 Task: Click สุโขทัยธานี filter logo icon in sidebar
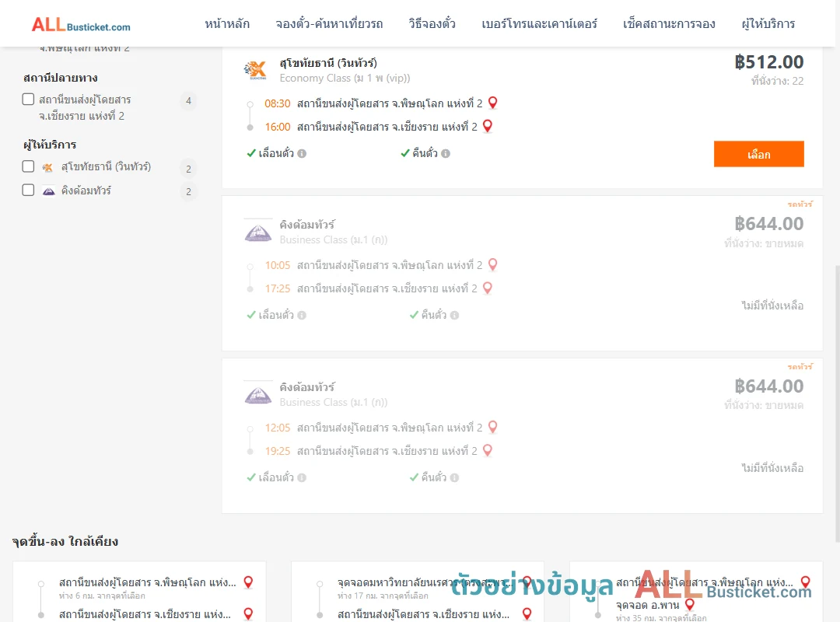coord(47,167)
